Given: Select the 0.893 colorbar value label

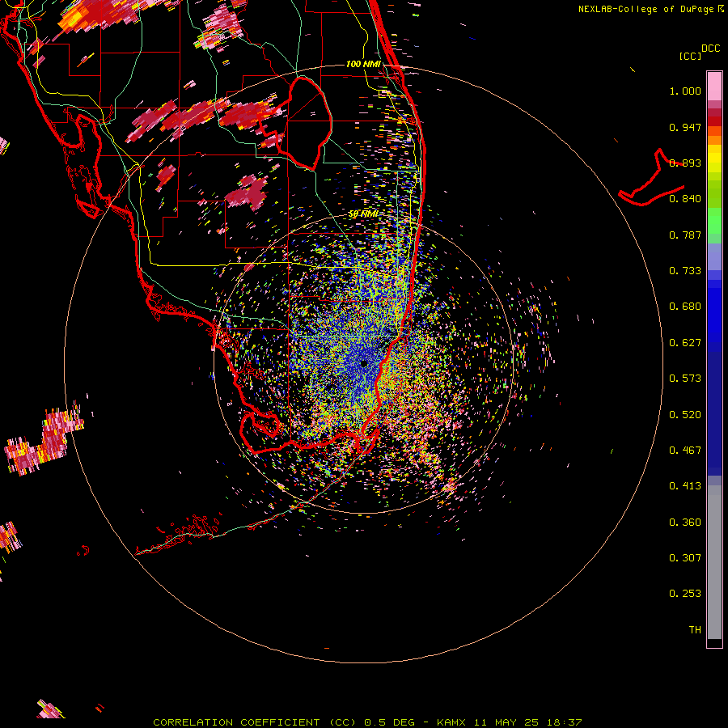Looking at the screenshot, I should [685, 163].
